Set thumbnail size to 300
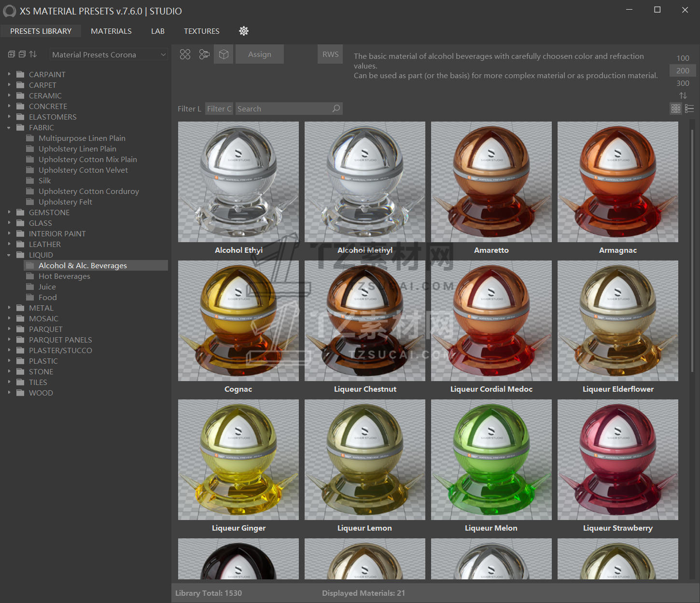 click(x=683, y=83)
